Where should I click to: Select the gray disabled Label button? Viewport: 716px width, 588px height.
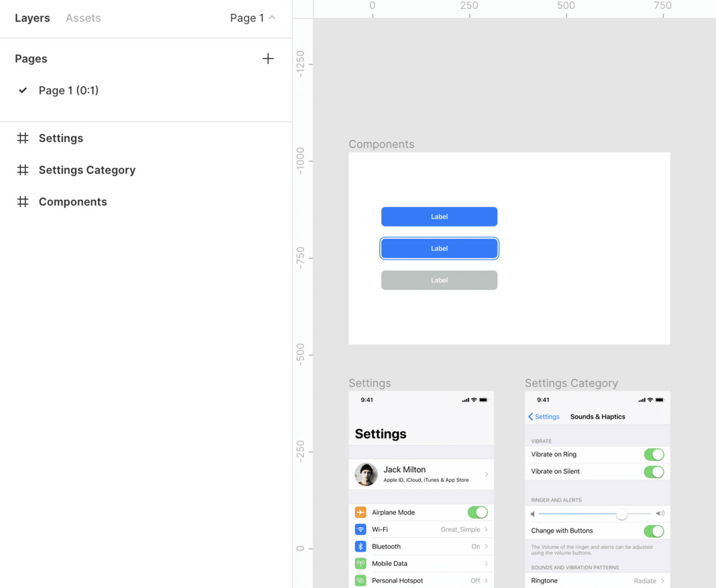(439, 280)
